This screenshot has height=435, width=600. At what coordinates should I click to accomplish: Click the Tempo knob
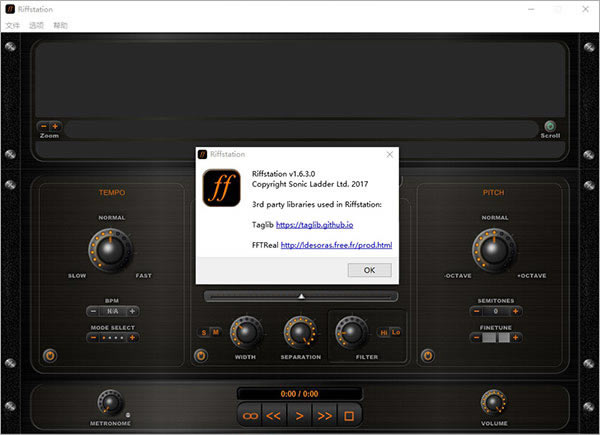coord(110,250)
